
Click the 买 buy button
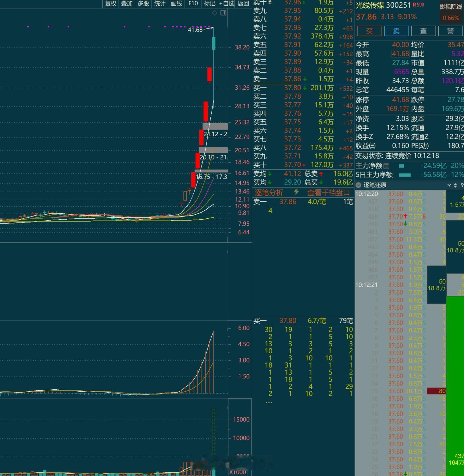[369, 31]
